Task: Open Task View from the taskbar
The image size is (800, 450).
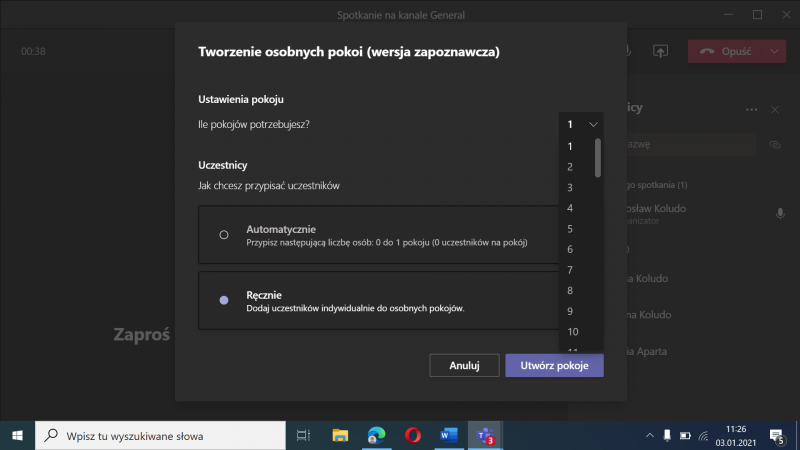Action: (x=304, y=436)
